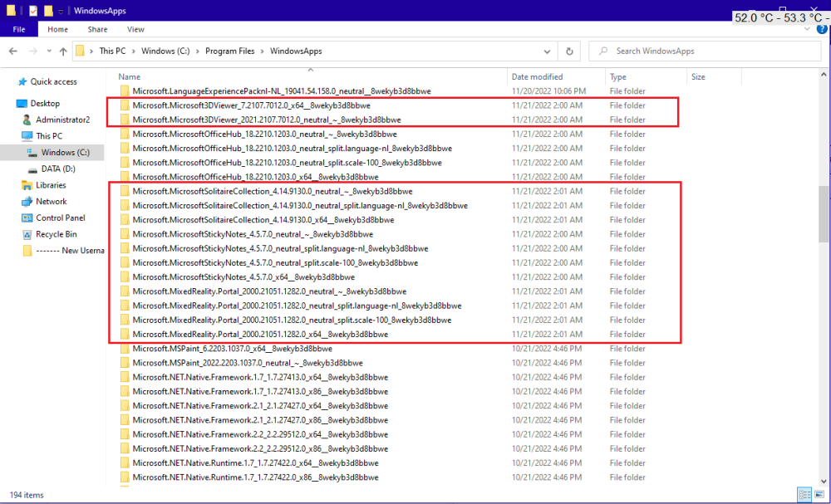This screenshot has width=831, height=504.
Task: Switch to the View ribbon tab
Action: click(135, 29)
